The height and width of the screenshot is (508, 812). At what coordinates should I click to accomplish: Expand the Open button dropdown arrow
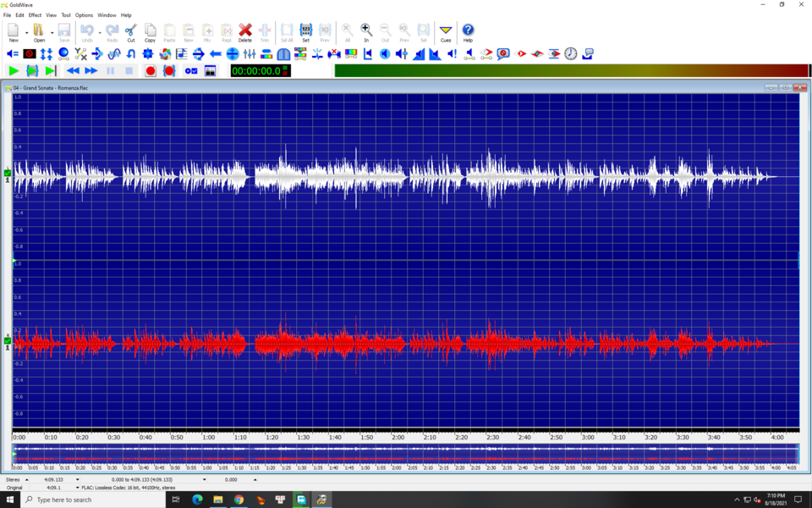52,33
